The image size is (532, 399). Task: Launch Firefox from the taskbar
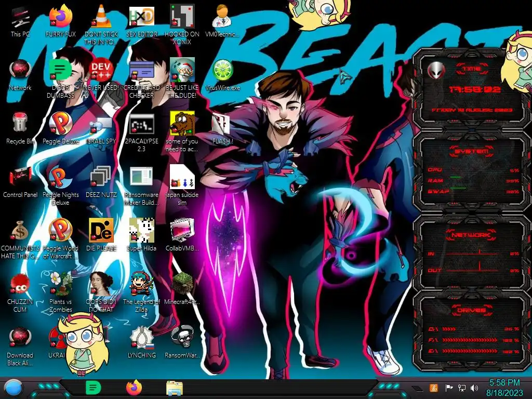pos(134,388)
